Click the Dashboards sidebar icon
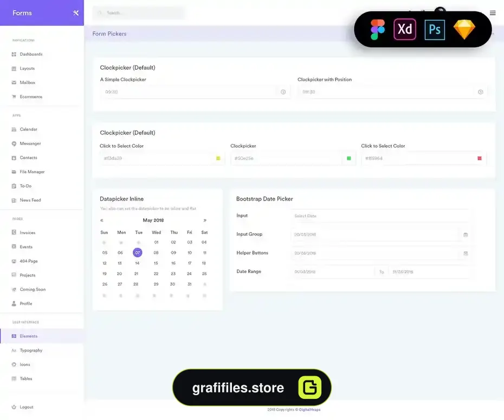 (x=14, y=54)
